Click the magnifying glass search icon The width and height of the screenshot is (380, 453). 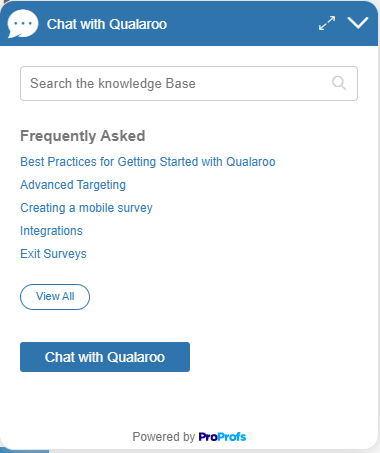tap(339, 83)
